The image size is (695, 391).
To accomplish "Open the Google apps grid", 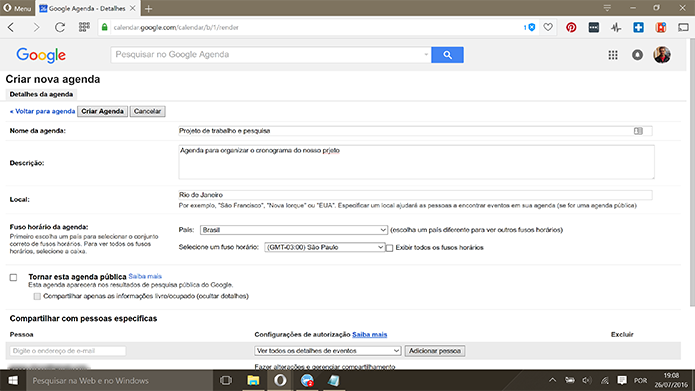I will [613, 55].
